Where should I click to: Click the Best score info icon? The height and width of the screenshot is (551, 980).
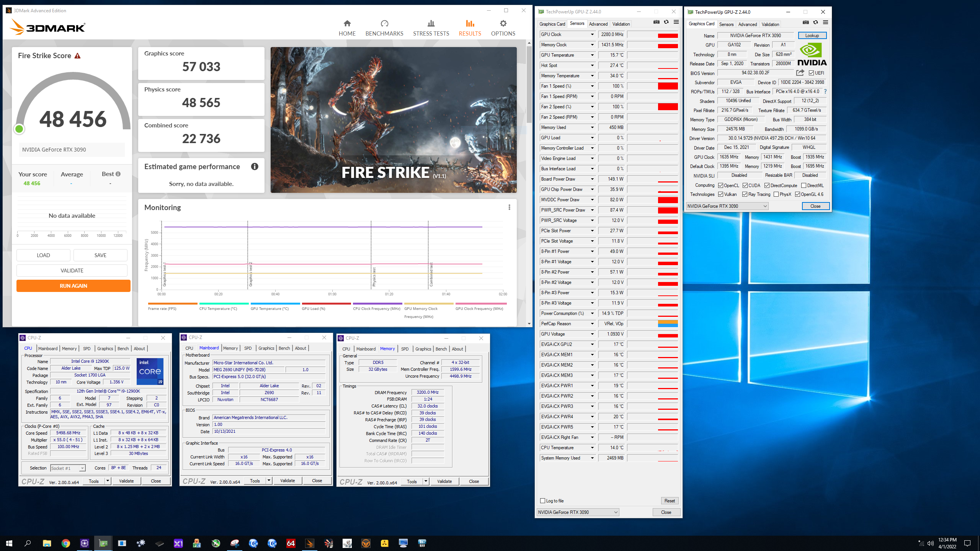118,174
